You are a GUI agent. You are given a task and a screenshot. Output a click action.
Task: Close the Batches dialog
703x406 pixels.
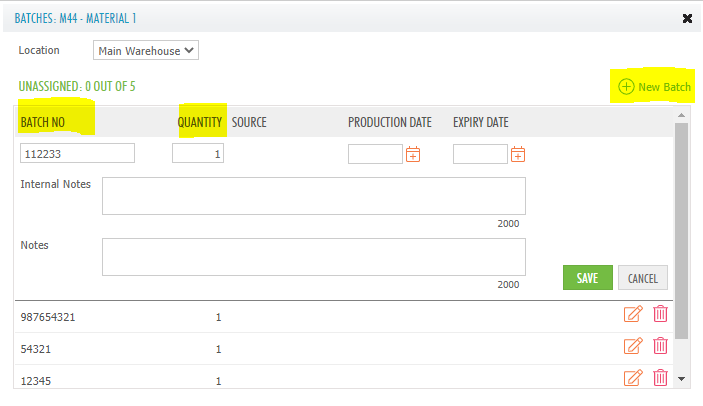tap(687, 18)
